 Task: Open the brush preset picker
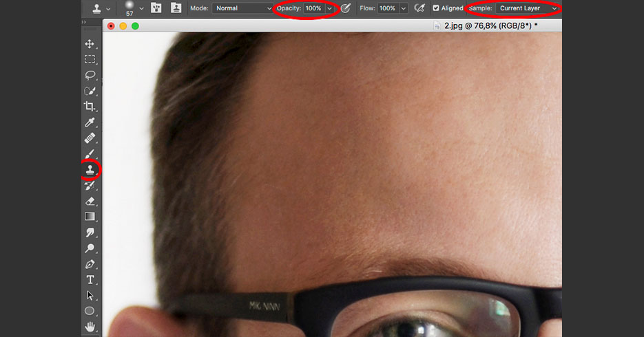[141, 8]
